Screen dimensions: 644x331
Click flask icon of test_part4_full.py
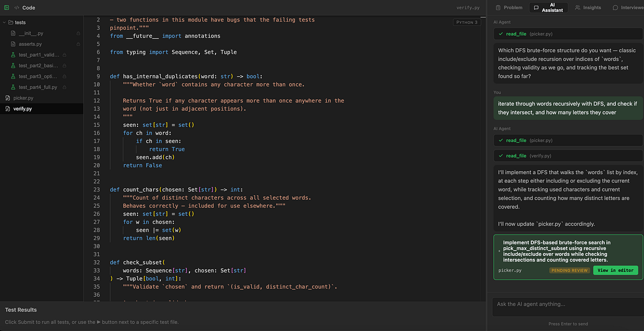tap(13, 87)
